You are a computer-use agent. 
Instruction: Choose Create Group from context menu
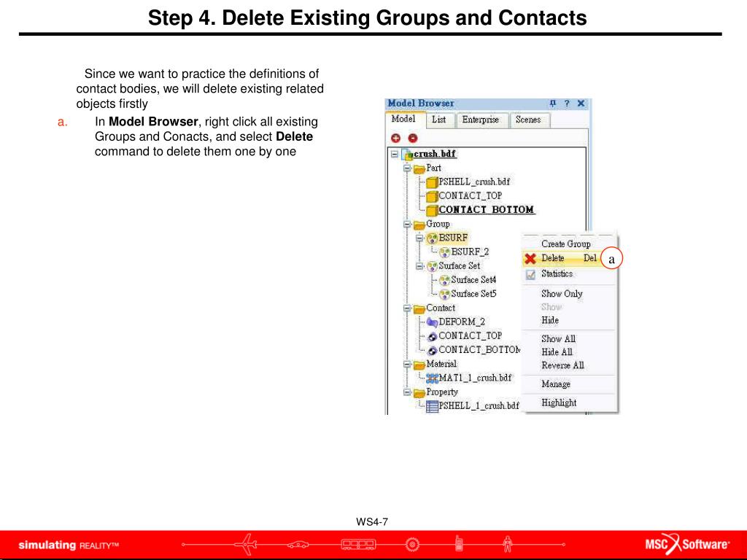tap(566, 244)
